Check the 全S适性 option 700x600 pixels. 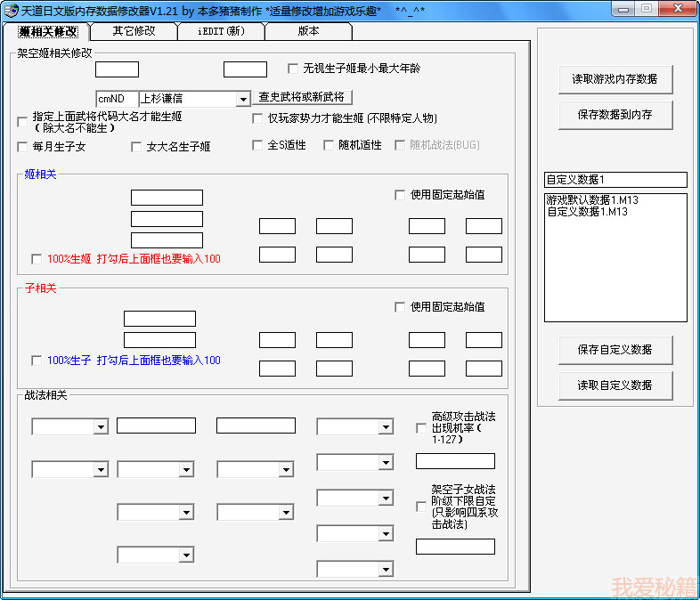(x=258, y=145)
